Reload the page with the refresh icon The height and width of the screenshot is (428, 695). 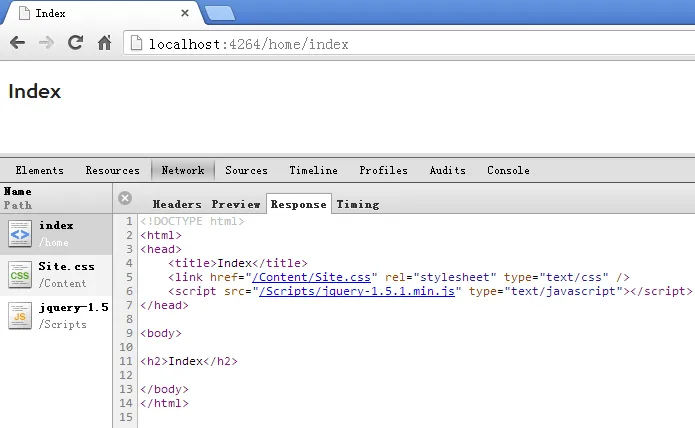coord(75,43)
